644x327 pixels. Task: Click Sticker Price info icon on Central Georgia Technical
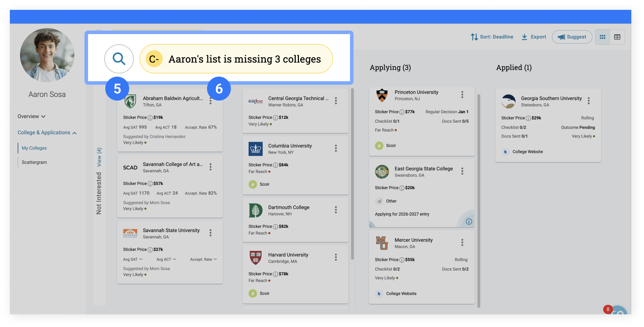(x=275, y=118)
